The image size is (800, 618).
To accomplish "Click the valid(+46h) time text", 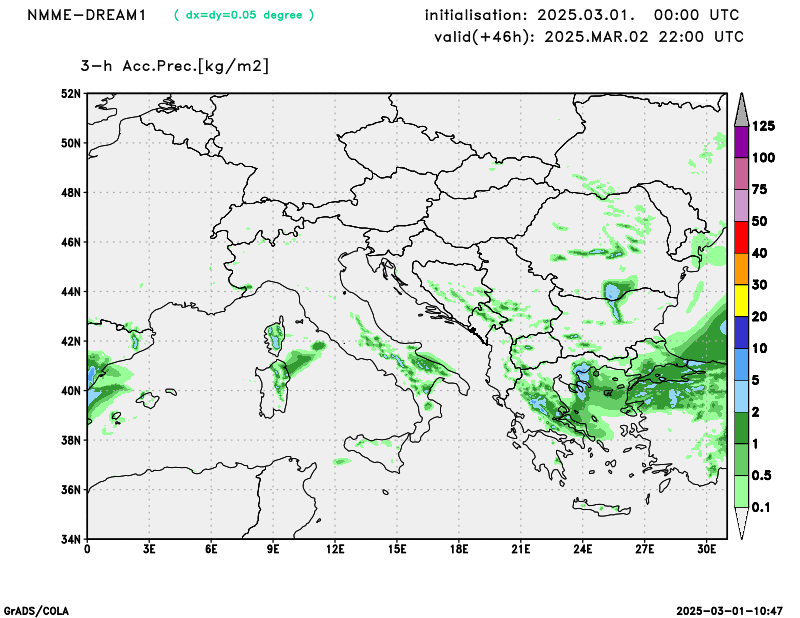I will point(589,37).
